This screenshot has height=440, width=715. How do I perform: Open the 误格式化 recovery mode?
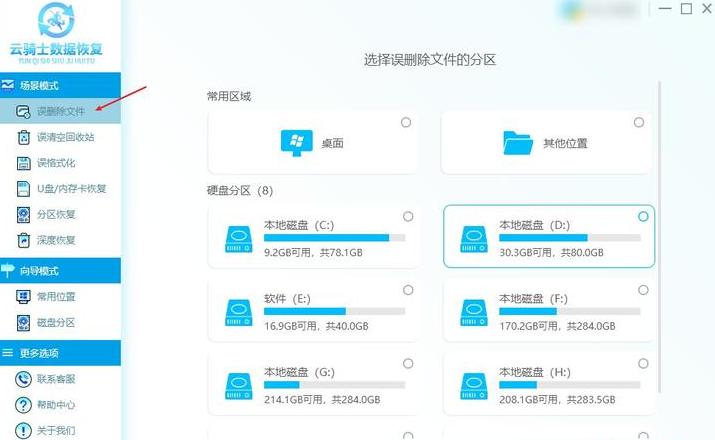click(x=60, y=163)
